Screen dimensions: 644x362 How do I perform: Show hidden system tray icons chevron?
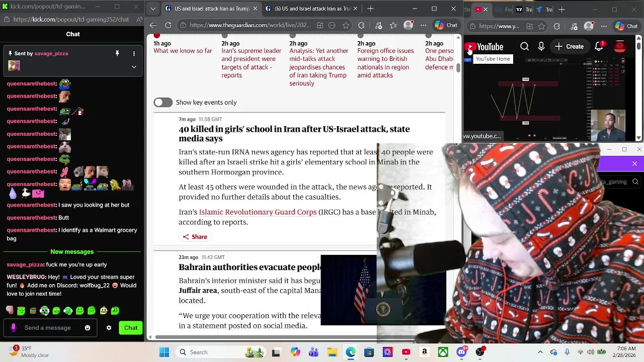tap(540, 352)
